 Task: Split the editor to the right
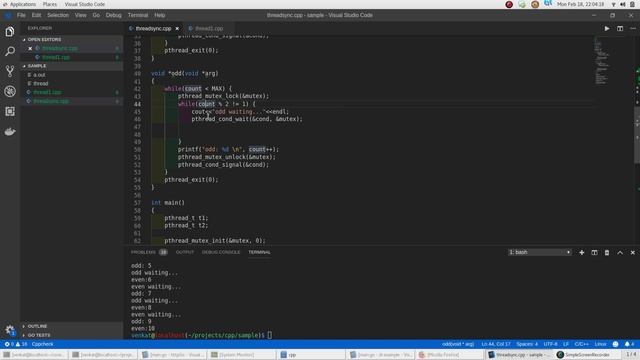pyautogui.click(x=620, y=29)
